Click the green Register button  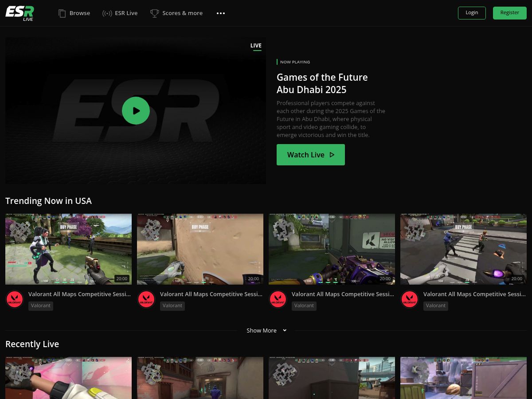[510, 13]
